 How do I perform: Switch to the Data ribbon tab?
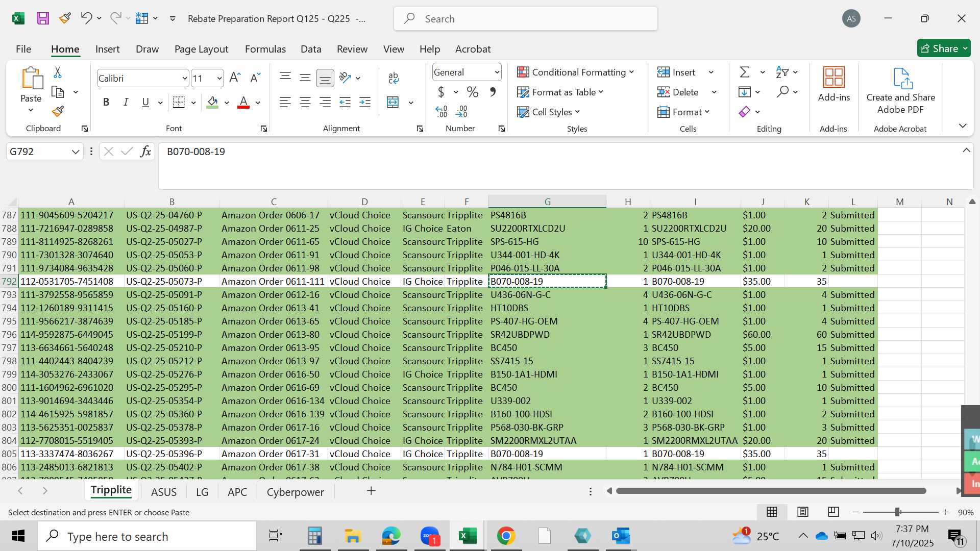(311, 49)
